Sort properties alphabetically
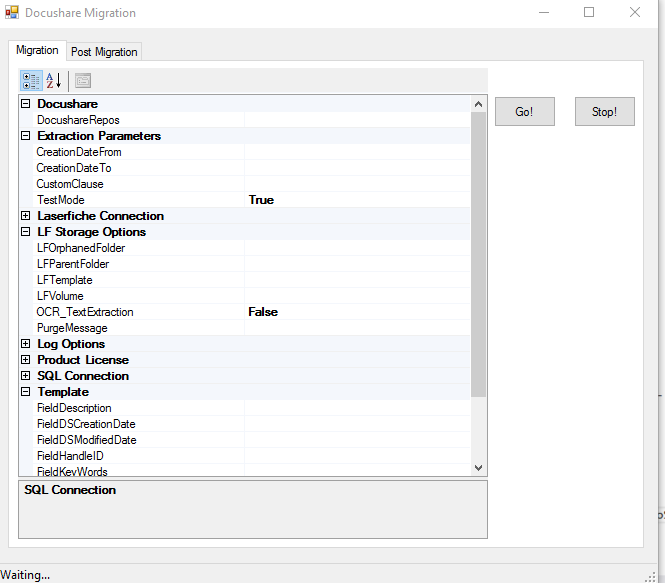Viewport: 665px width, 583px height. [x=54, y=81]
